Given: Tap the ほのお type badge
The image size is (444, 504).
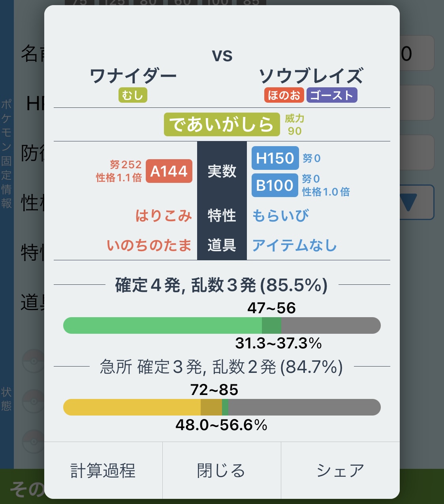Looking at the screenshot, I should (x=284, y=95).
